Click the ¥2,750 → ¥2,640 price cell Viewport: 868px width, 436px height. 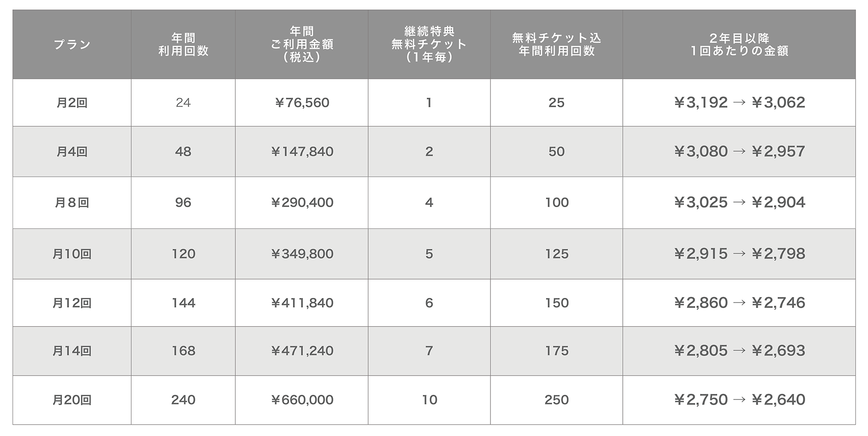[739, 400]
